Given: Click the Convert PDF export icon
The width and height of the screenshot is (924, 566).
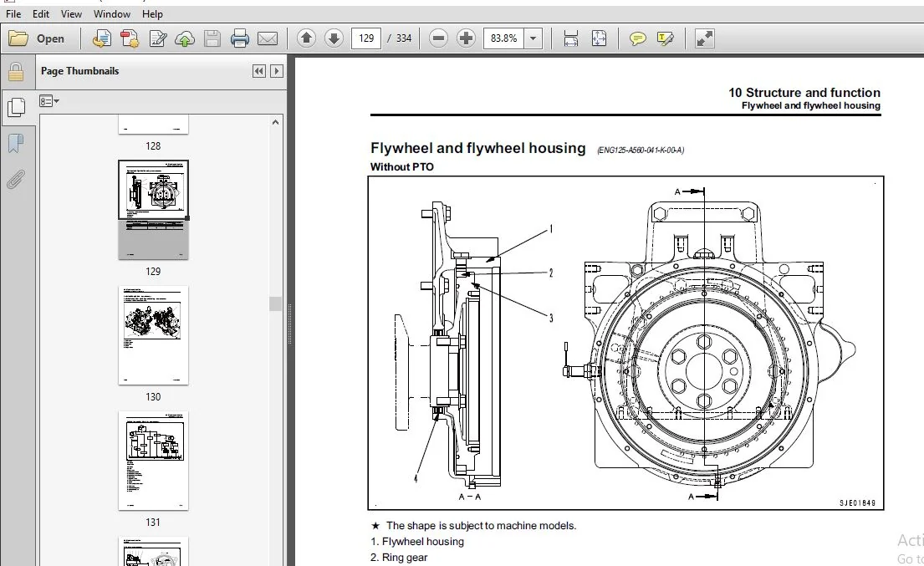Looking at the screenshot, I should tap(130, 38).
